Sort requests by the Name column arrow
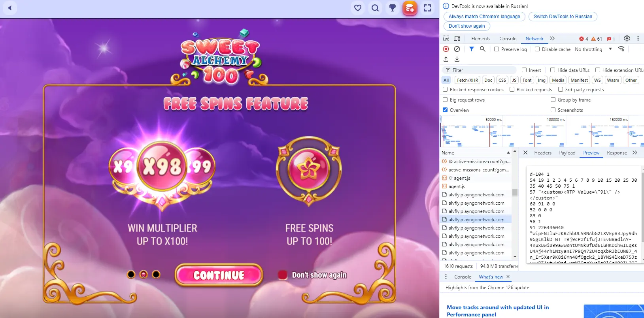 point(508,152)
